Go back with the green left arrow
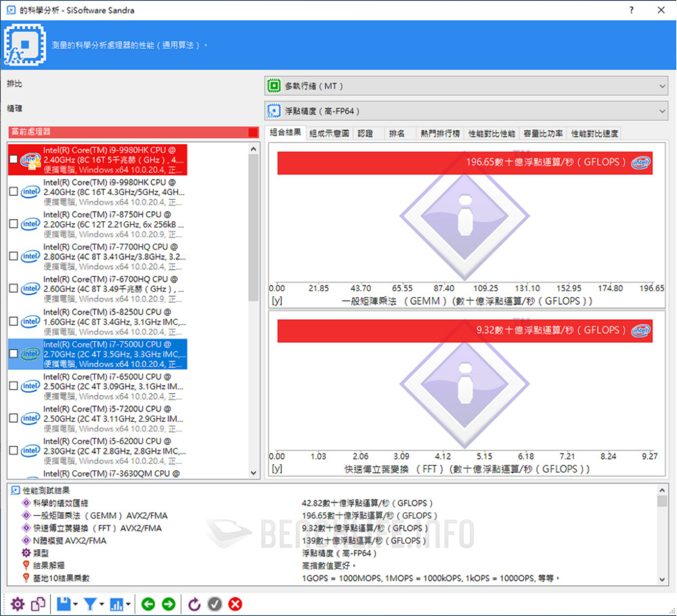 [148, 604]
